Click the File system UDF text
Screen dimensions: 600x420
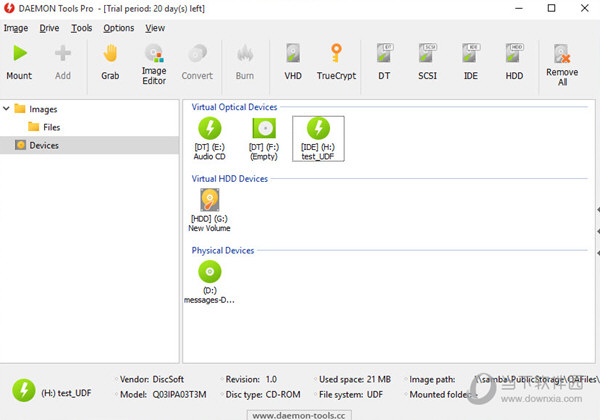point(351,394)
